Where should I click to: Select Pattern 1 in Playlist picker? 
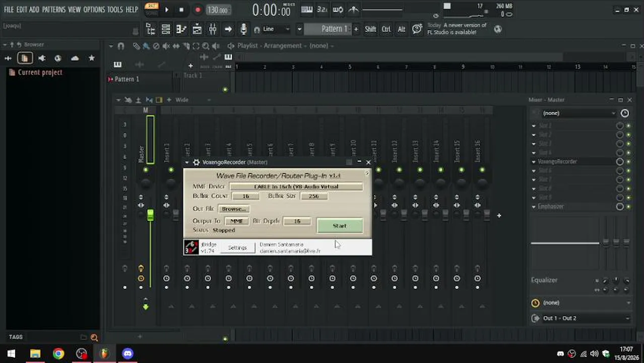[x=126, y=79]
